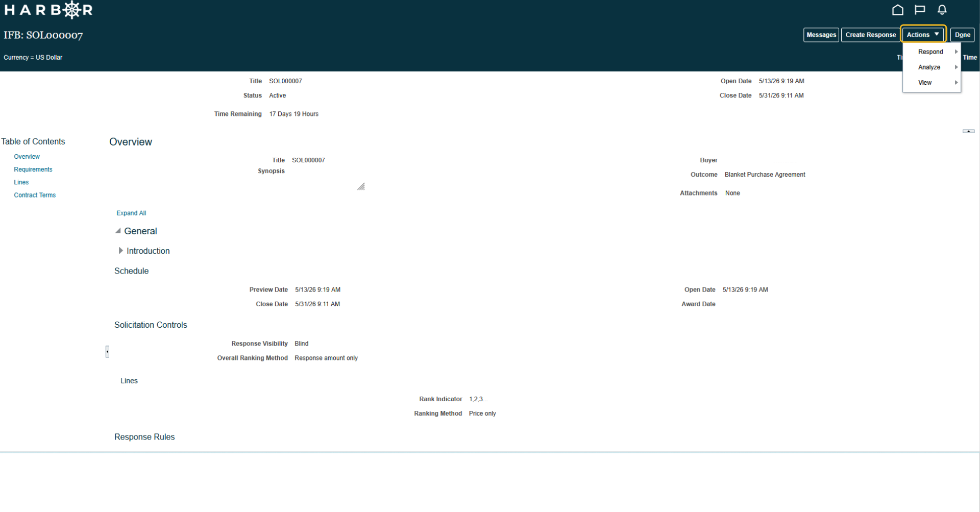Select the Attachments None value
Image resolution: width=980 pixels, height=512 pixels.
(x=732, y=193)
